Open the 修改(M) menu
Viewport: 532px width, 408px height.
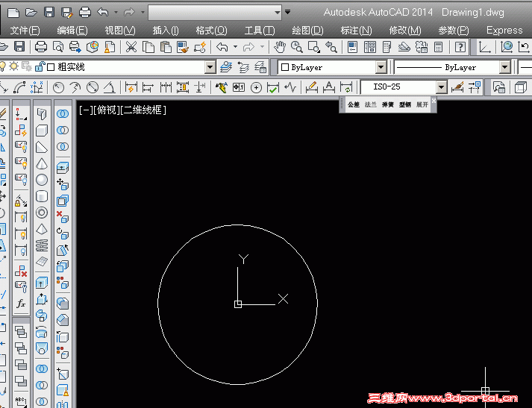405,31
